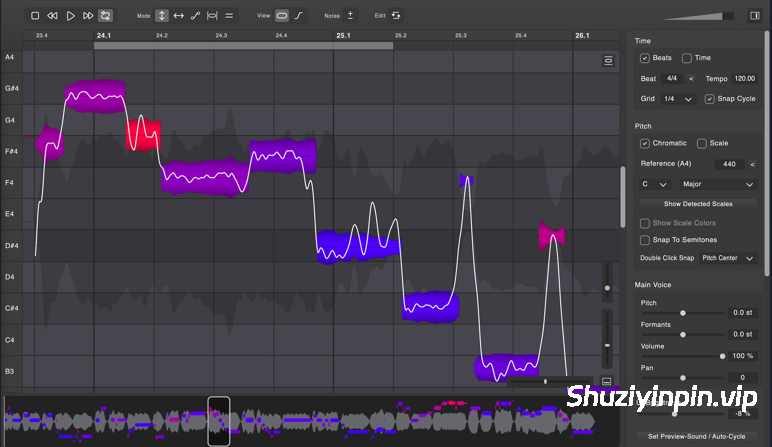772x447 pixels.
Task: Open the Major scale type dropdown
Action: click(x=718, y=184)
